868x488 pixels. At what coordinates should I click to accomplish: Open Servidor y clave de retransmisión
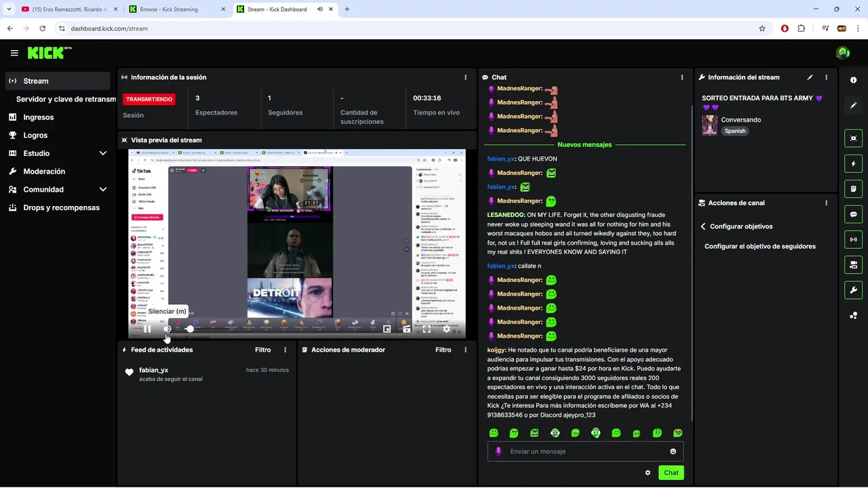click(x=66, y=99)
